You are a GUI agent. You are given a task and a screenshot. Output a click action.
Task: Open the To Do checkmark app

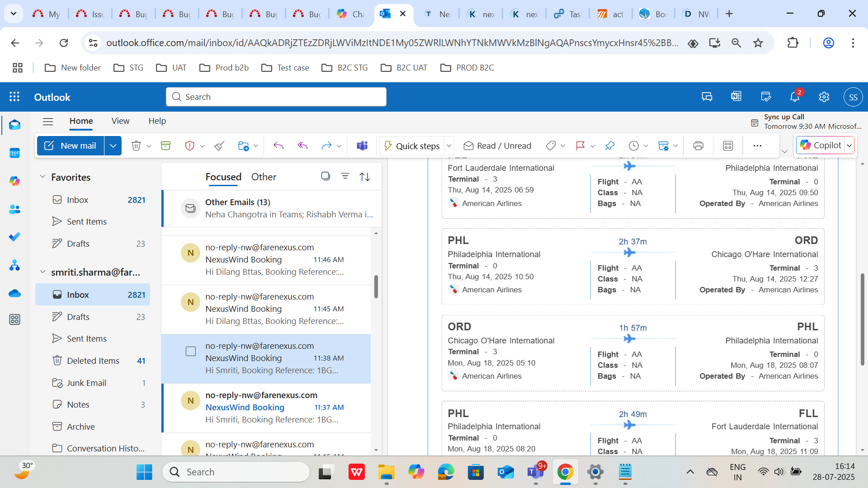[x=14, y=237]
